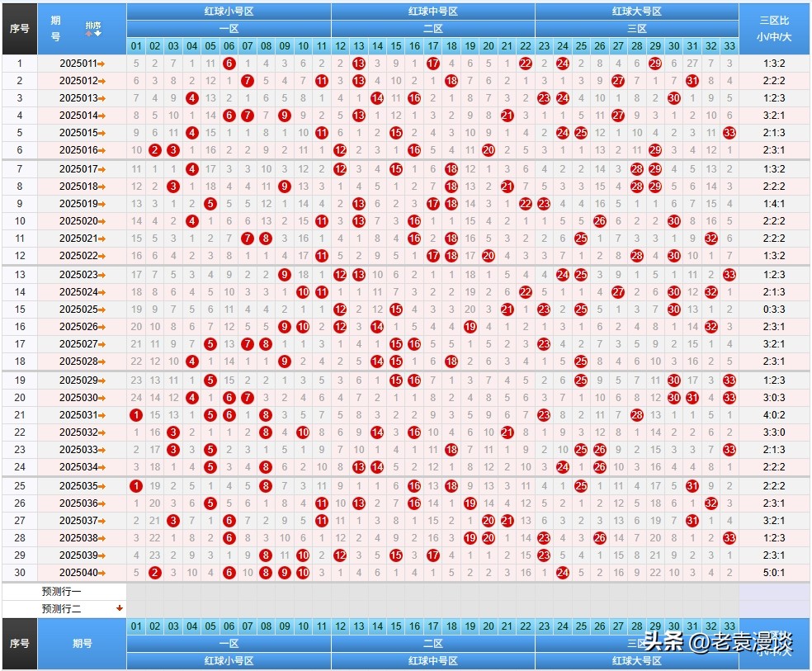Screen dimensions: 812x671
Task: Mark 预测行一 cell under column 23
Action: (x=544, y=592)
